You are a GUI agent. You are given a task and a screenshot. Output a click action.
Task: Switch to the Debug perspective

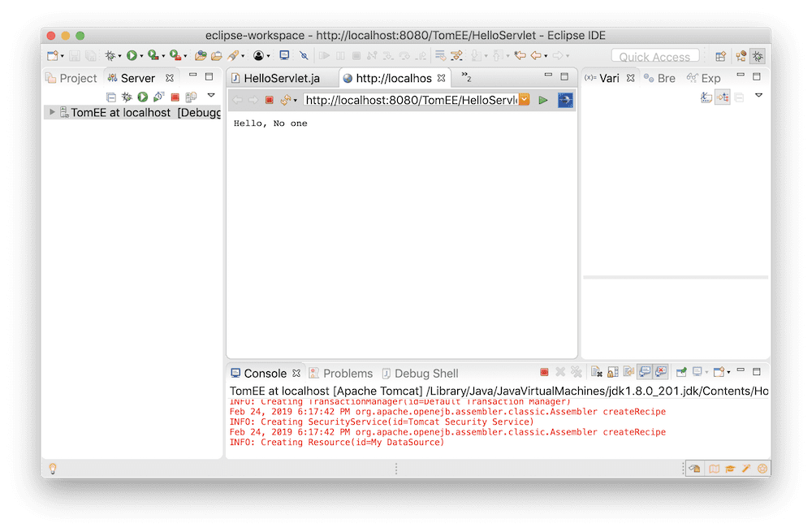tap(758, 56)
